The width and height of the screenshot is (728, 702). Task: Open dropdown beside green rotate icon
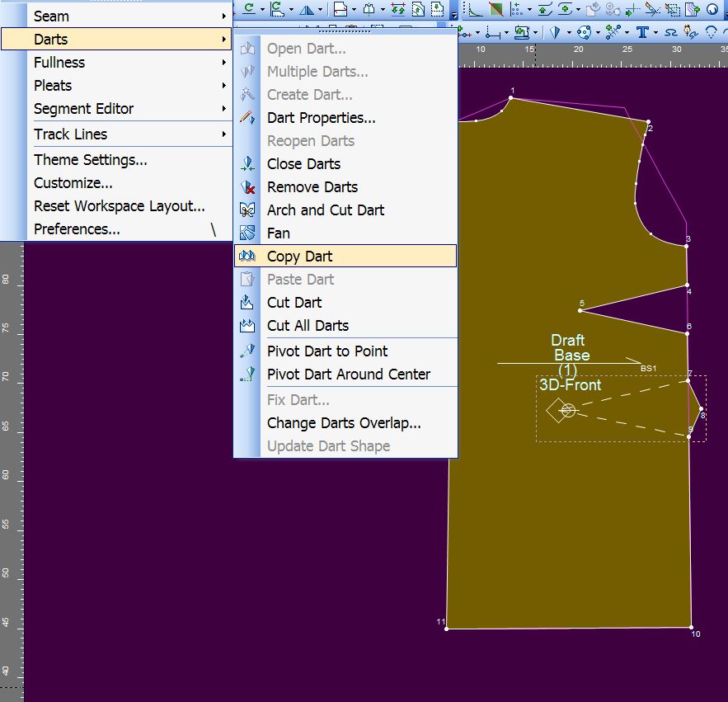tap(263, 9)
